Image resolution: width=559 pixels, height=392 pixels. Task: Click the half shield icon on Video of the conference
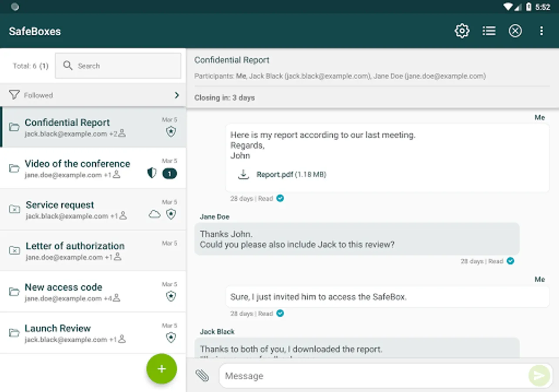point(152,173)
